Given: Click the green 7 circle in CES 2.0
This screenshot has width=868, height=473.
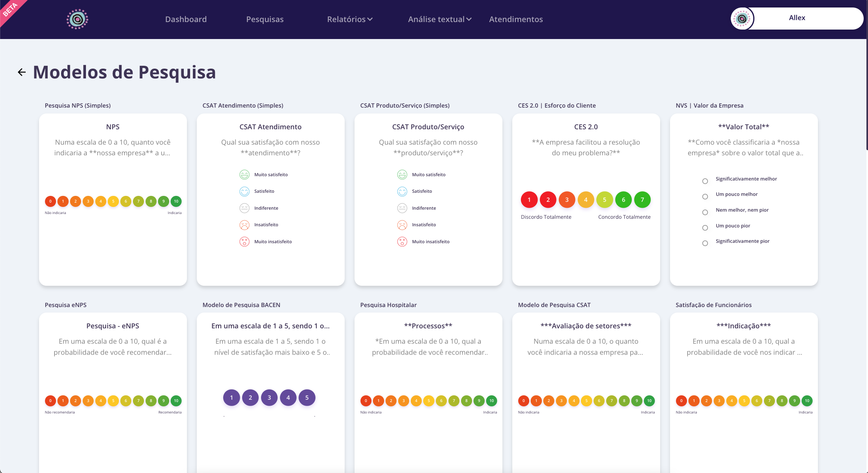Looking at the screenshot, I should coord(642,200).
